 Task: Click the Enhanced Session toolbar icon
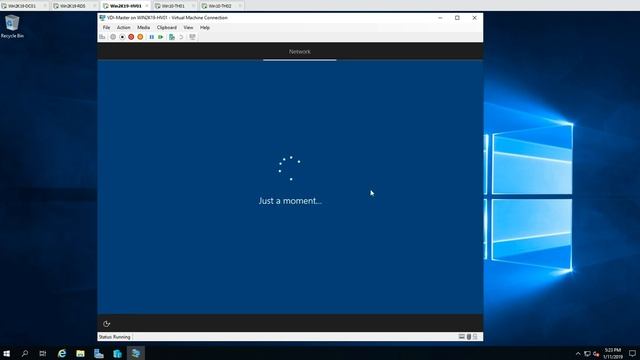[x=192, y=37]
